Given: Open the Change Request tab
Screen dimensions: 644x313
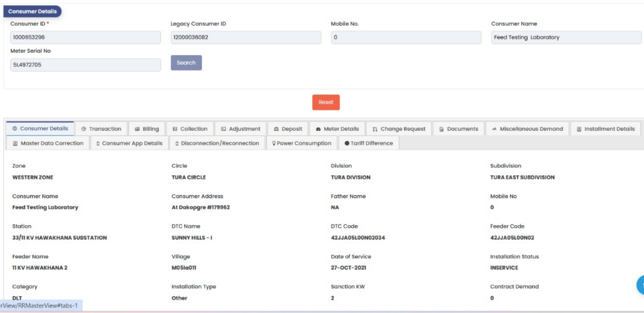Looking at the screenshot, I should tap(399, 129).
